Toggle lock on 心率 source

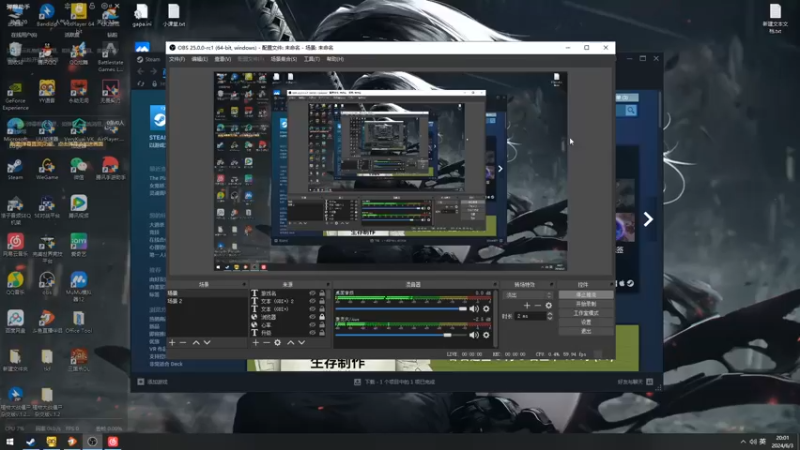(x=322, y=324)
